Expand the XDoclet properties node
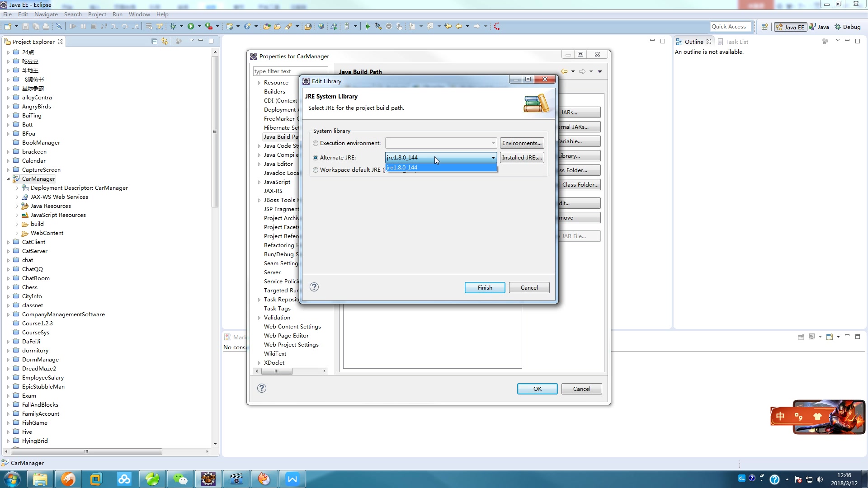The image size is (868, 488). (x=259, y=363)
